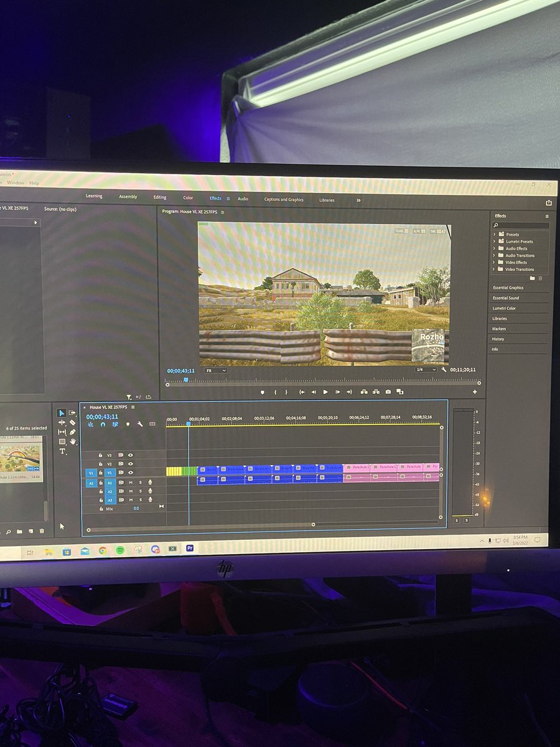
Task: Expand the Audio Transitions folder
Action: pyautogui.click(x=495, y=255)
